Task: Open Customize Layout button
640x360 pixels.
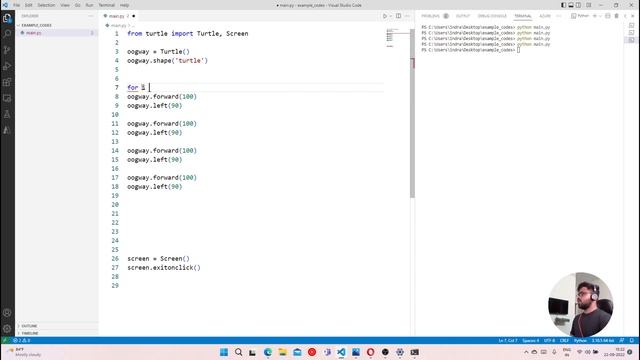Action: pyautogui.click(x=589, y=5)
